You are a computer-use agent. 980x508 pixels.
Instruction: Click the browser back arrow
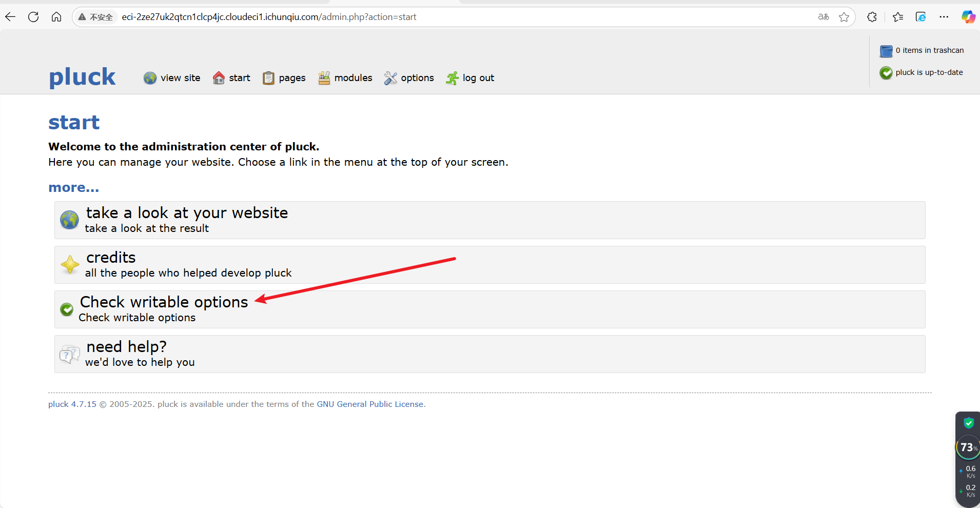pos(10,17)
